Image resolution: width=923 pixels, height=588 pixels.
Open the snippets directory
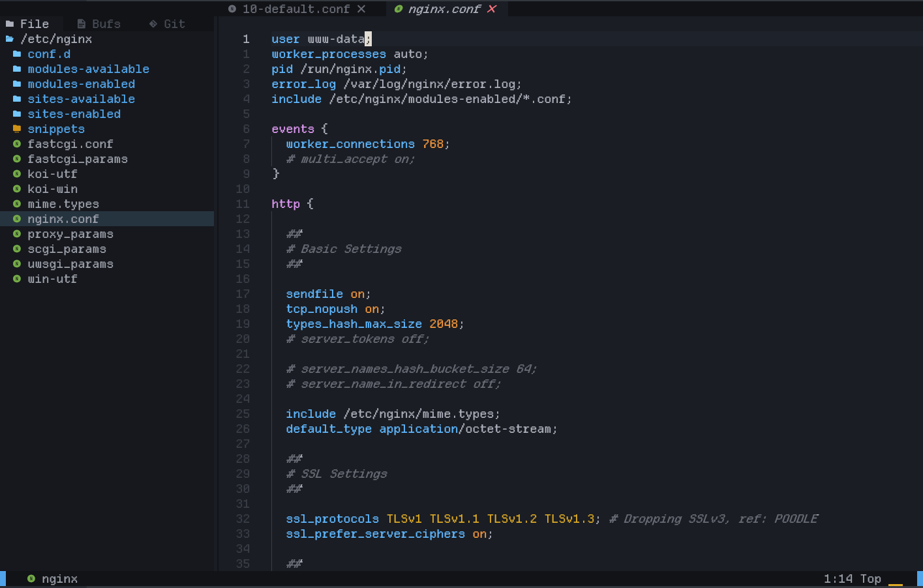tap(56, 129)
